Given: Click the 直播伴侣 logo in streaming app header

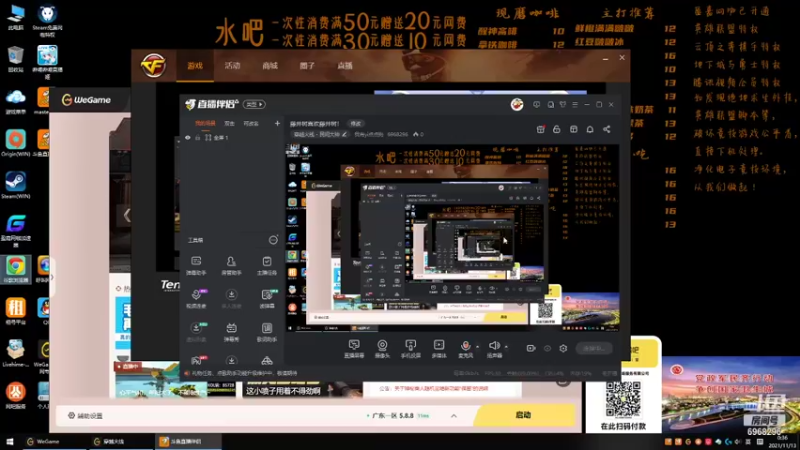Looking at the screenshot, I should click(x=212, y=104).
